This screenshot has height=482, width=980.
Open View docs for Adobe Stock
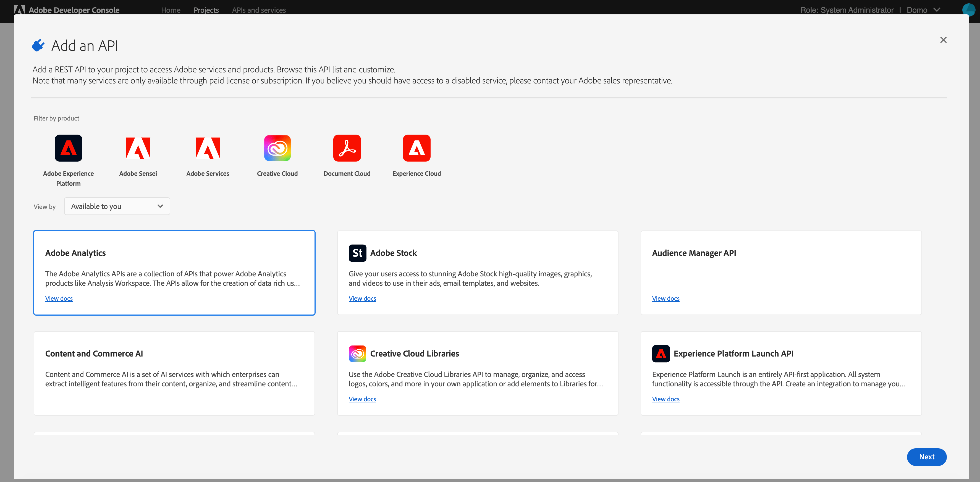pos(362,299)
